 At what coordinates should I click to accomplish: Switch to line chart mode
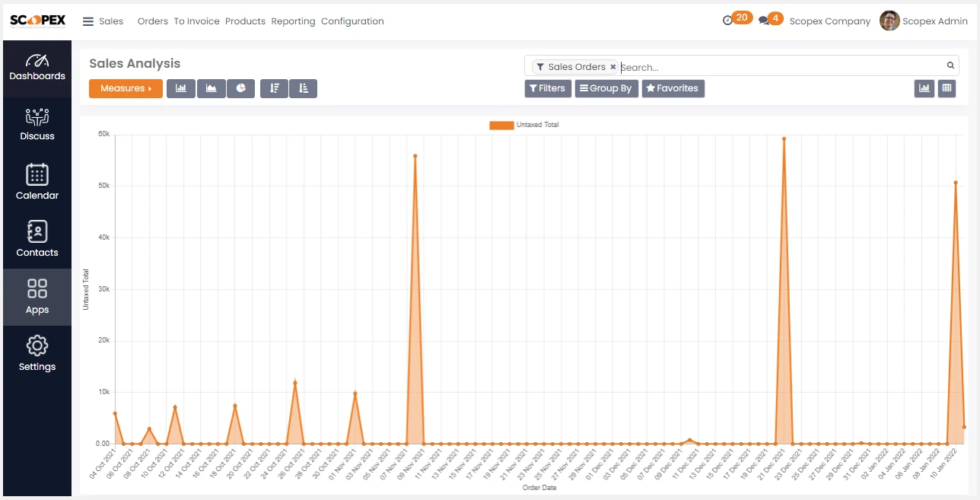pyautogui.click(x=211, y=88)
